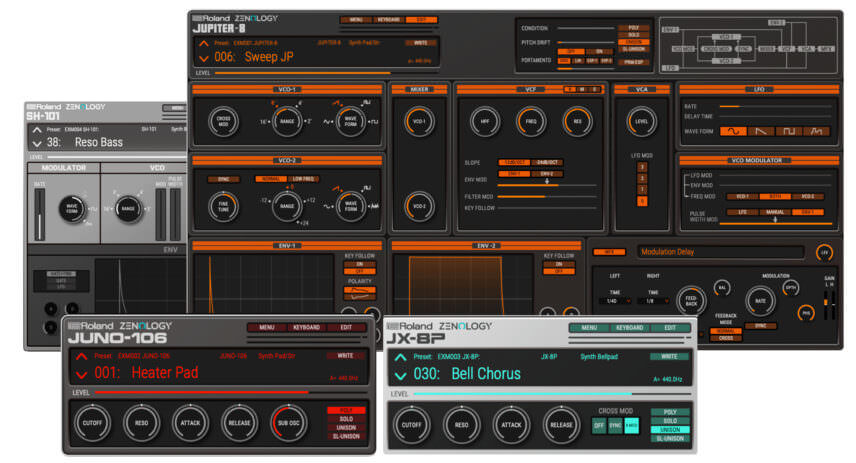Click the effect LEV knob beside Modulation Delay
This screenshot has height=463, width=856.
coord(824,252)
